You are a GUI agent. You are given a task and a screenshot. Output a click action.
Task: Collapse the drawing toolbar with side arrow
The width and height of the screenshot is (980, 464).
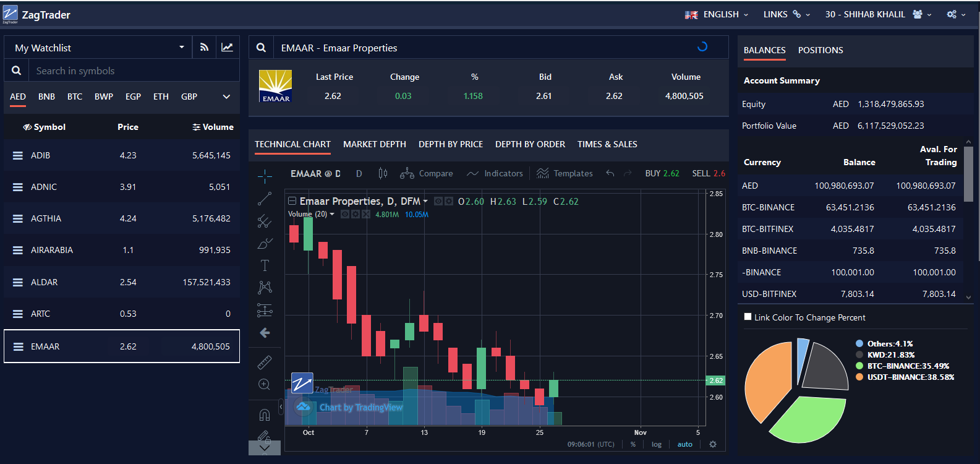click(281, 407)
